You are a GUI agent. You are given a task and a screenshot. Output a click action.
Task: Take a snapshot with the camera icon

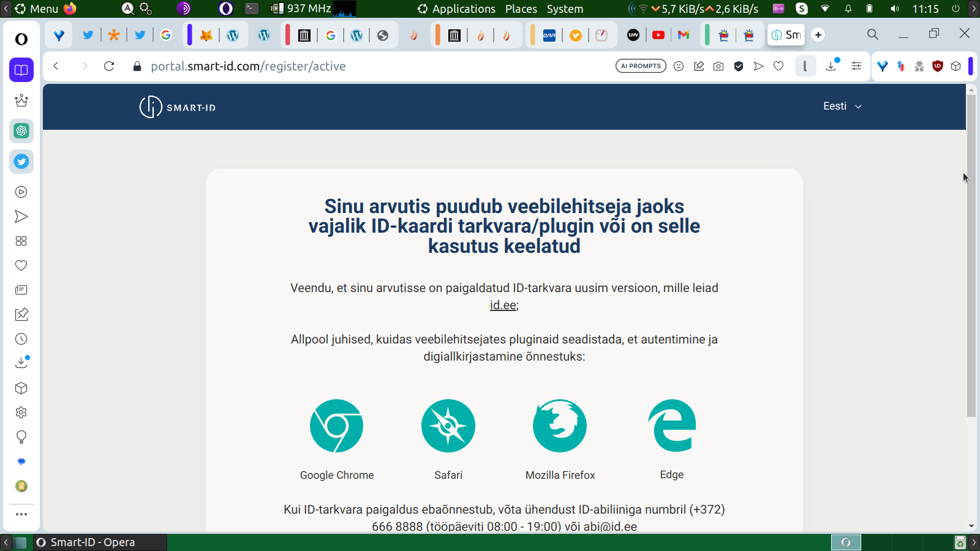pyautogui.click(x=718, y=66)
